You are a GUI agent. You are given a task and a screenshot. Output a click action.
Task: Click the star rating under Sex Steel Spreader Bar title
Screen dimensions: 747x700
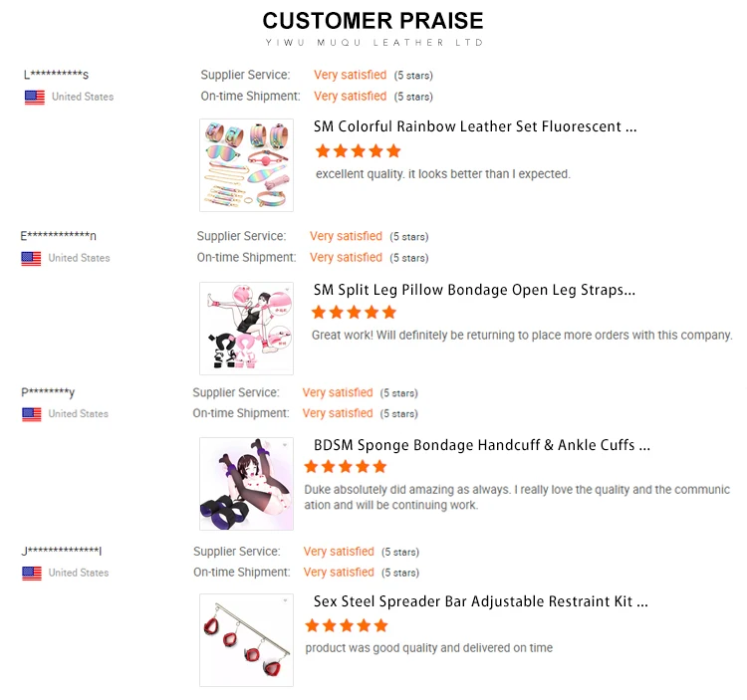tap(346, 625)
